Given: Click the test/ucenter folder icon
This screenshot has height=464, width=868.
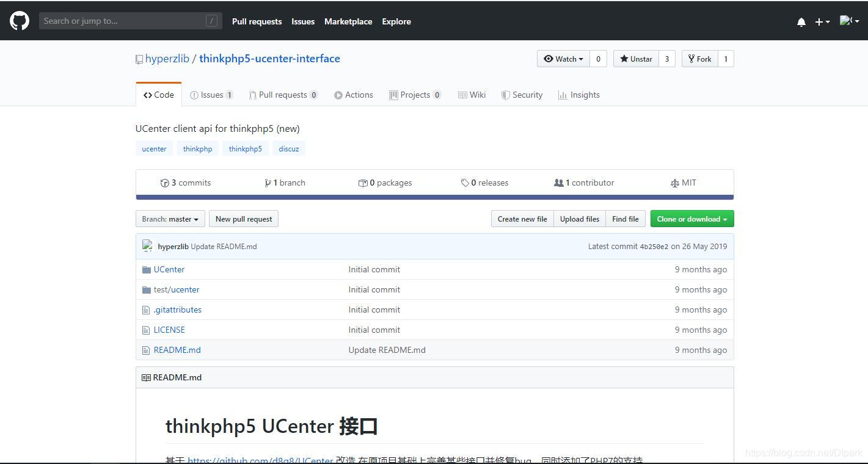Looking at the screenshot, I should point(146,289).
